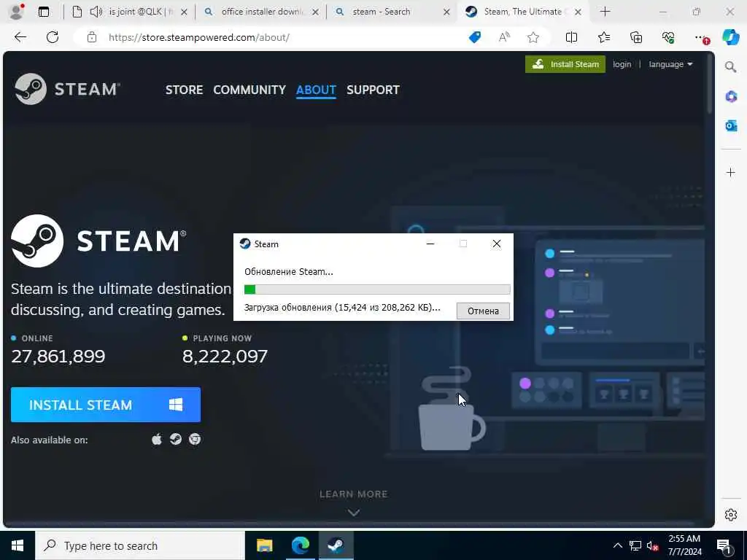Image resolution: width=747 pixels, height=560 pixels.
Task: Open the Copilot icon in Edge
Action: pos(730,37)
